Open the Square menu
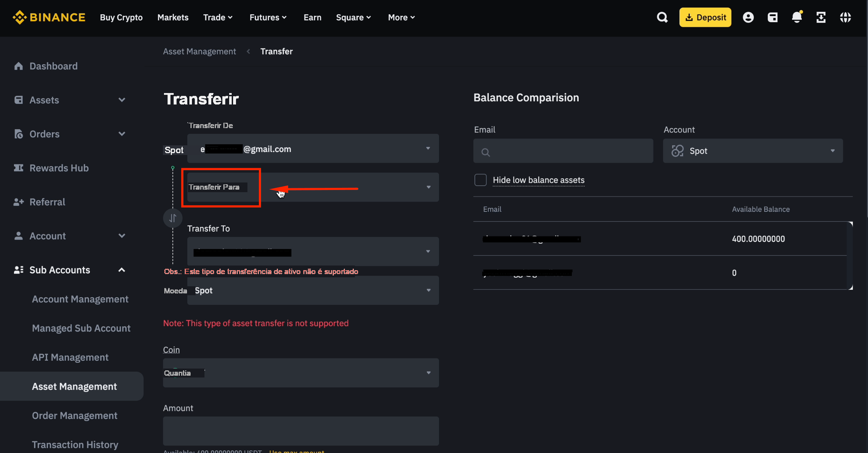Screen dimensions: 868x453 pyautogui.click(x=354, y=17)
